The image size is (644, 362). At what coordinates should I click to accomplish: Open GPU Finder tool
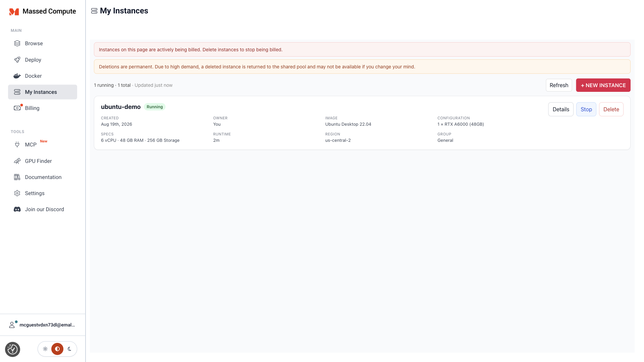43,161
